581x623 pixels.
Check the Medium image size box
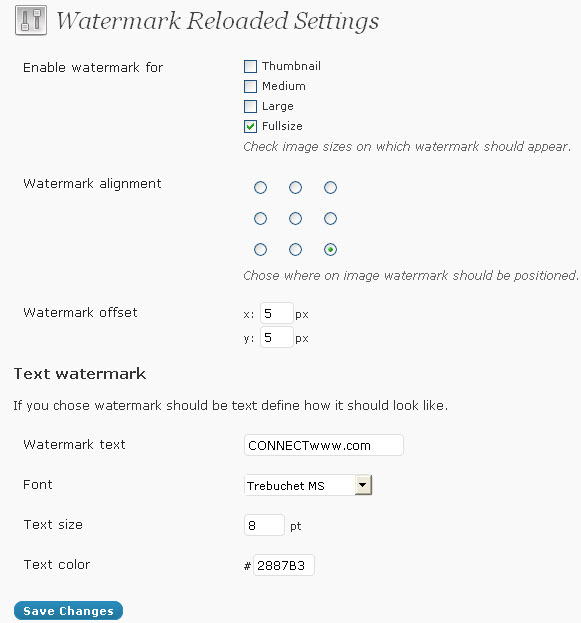tap(250, 86)
